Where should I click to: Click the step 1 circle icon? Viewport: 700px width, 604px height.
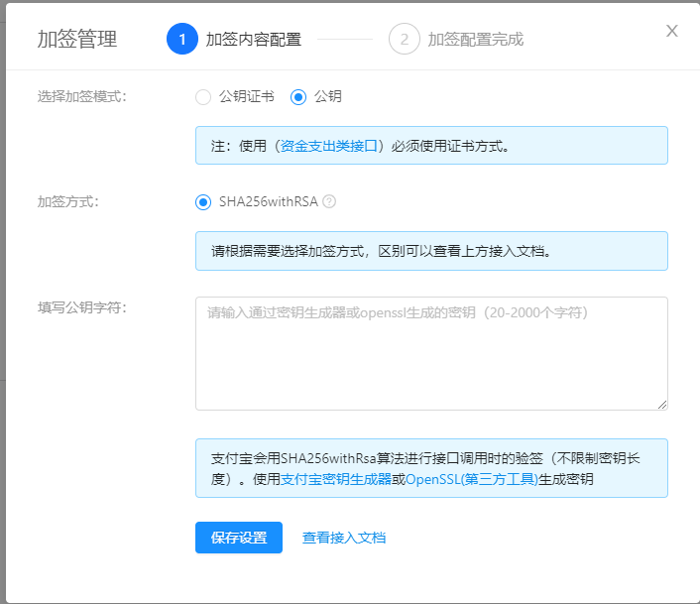point(182,40)
